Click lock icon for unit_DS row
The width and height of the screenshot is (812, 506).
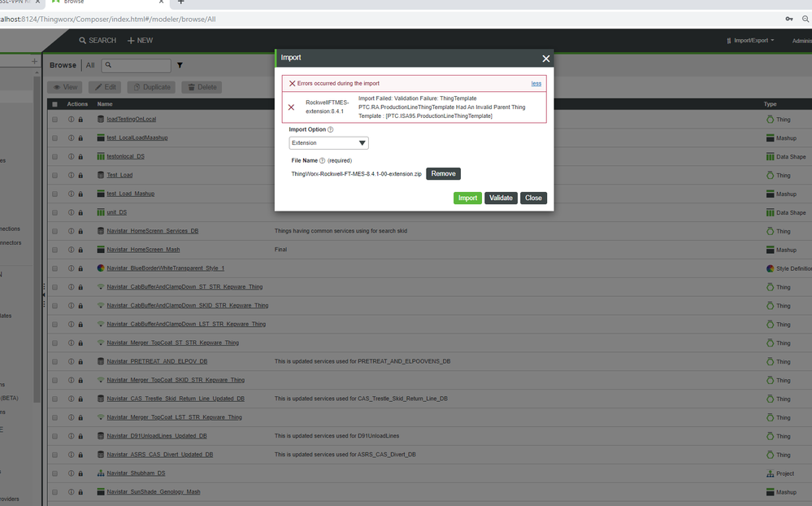[x=80, y=212]
